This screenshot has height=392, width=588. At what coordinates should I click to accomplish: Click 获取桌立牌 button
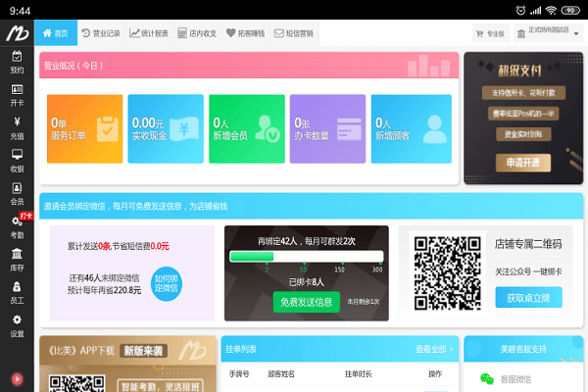click(x=527, y=297)
